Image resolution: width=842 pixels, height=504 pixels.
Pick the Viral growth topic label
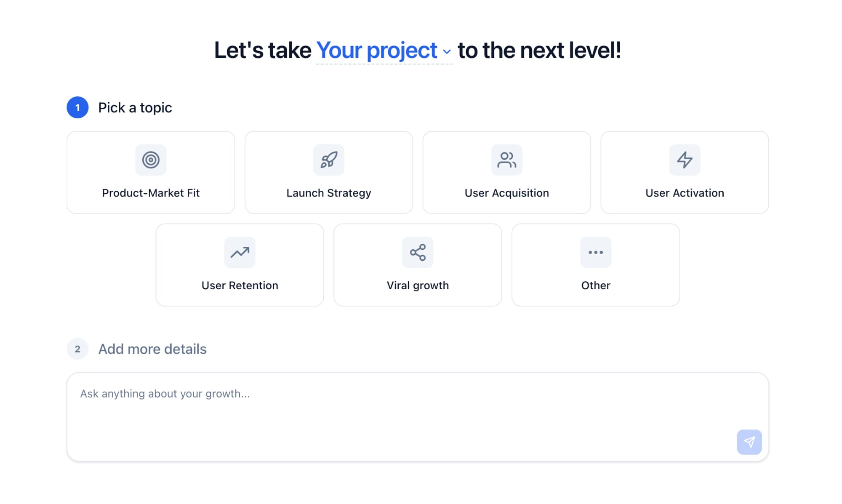point(418,285)
